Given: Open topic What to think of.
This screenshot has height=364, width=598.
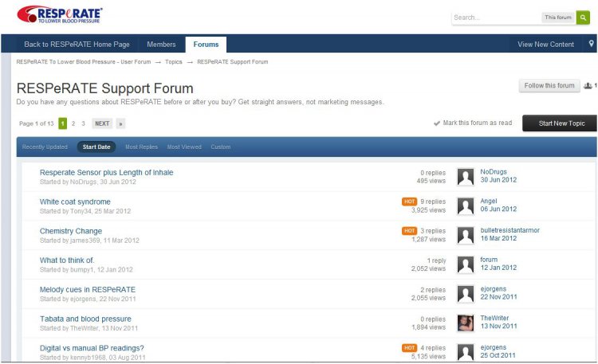Looking at the screenshot, I should pyautogui.click(x=67, y=260).
